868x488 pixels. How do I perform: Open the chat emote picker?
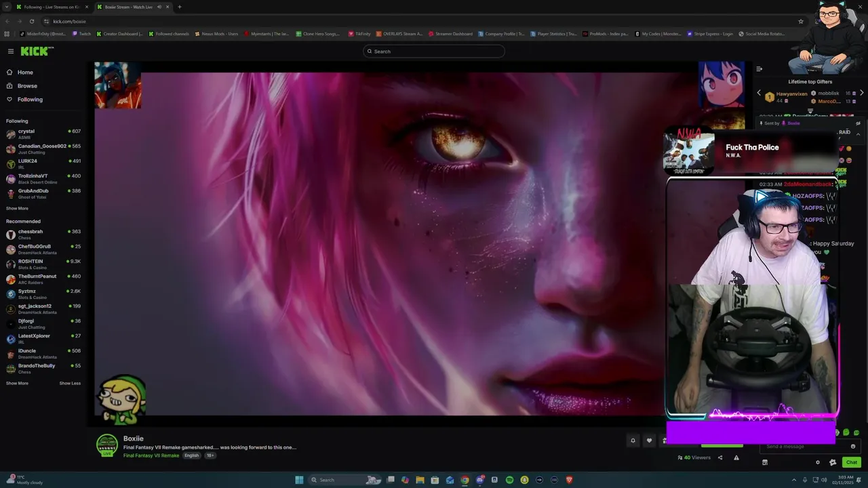853,447
